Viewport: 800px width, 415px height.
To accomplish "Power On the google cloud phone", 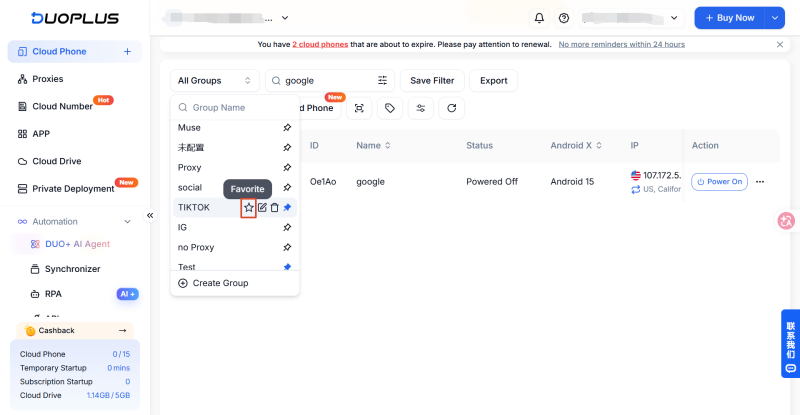I will (x=719, y=182).
